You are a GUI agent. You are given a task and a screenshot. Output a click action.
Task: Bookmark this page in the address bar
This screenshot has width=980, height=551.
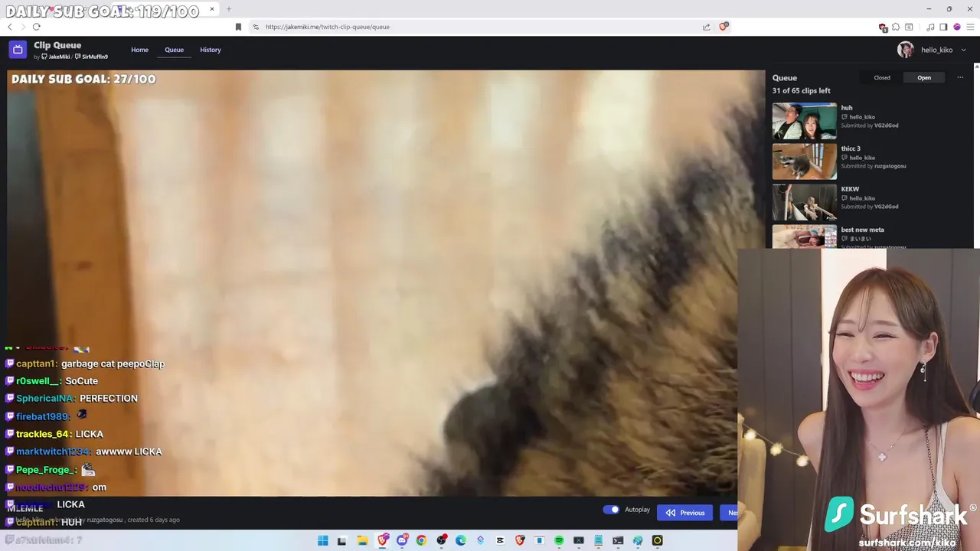[238, 27]
